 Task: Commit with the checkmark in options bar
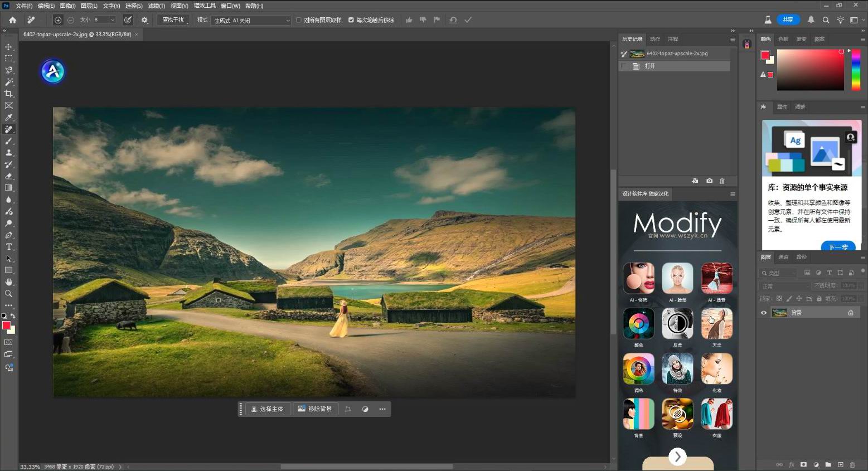coord(468,20)
